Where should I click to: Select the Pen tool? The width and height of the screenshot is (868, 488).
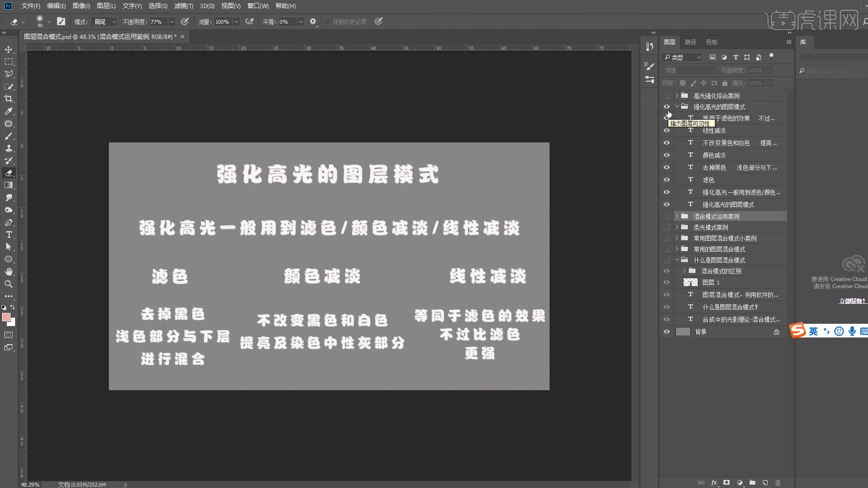pos(9,222)
